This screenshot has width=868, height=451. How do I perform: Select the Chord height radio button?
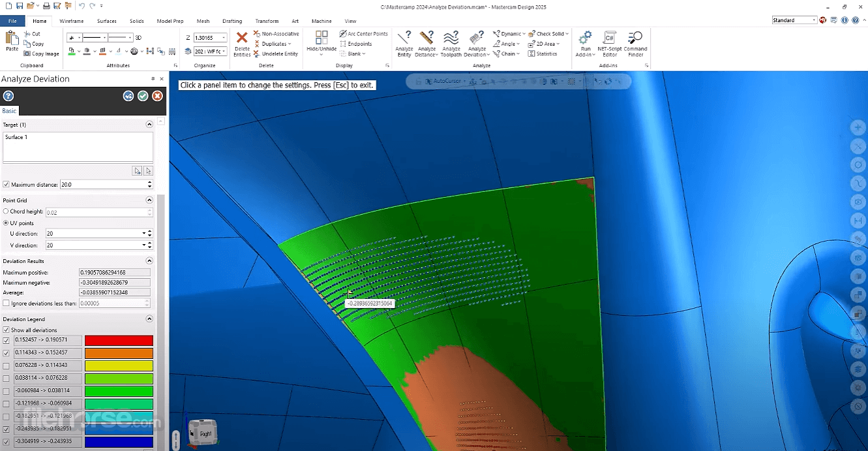[x=7, y=211]
